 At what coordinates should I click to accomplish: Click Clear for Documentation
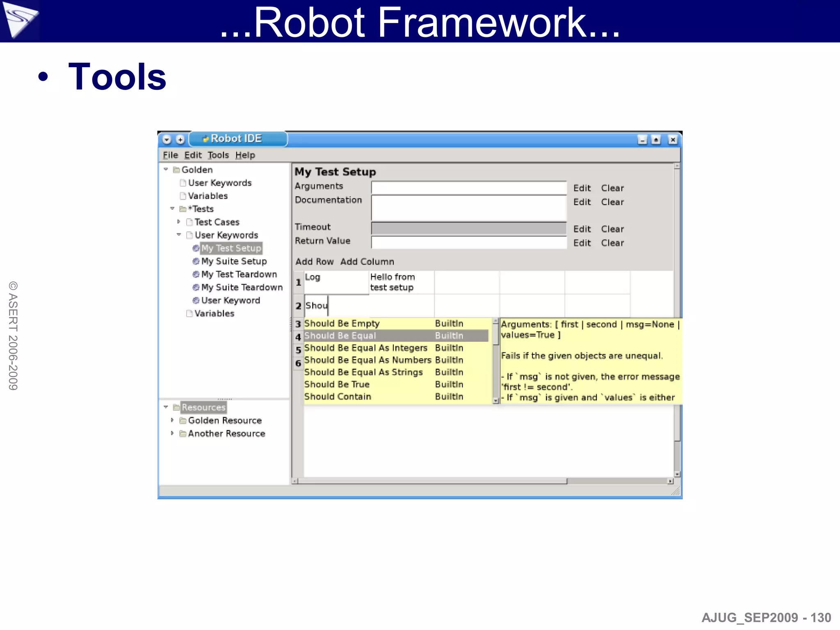click(612, 202)
